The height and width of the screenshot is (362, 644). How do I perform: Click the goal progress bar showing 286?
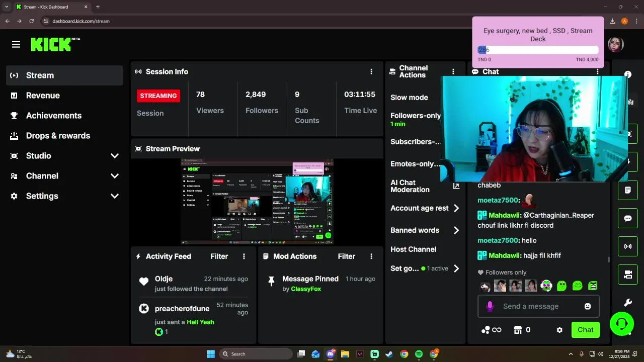pyautogui.click(x=538, y=50)
